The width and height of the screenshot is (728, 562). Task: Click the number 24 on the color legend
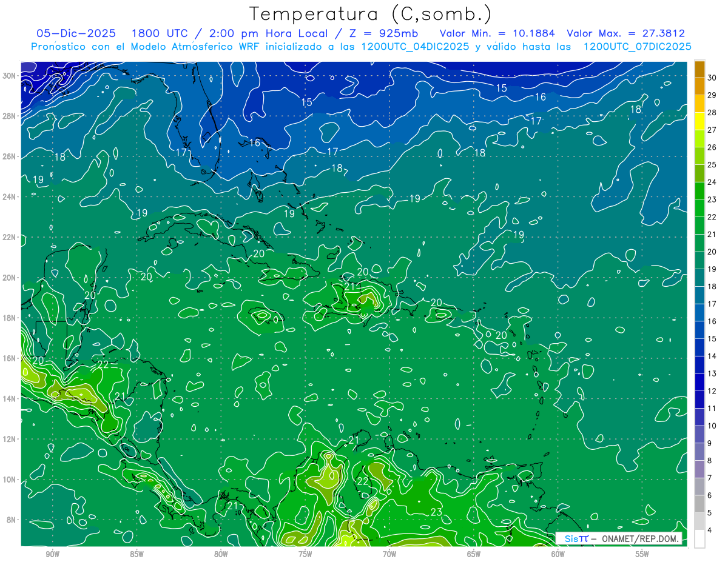(x=712, y=182)
